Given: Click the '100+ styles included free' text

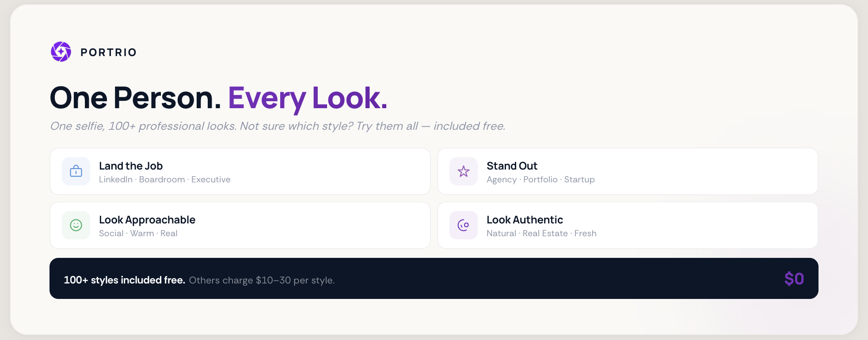Looking at the screenshot, I should point(124,280).
